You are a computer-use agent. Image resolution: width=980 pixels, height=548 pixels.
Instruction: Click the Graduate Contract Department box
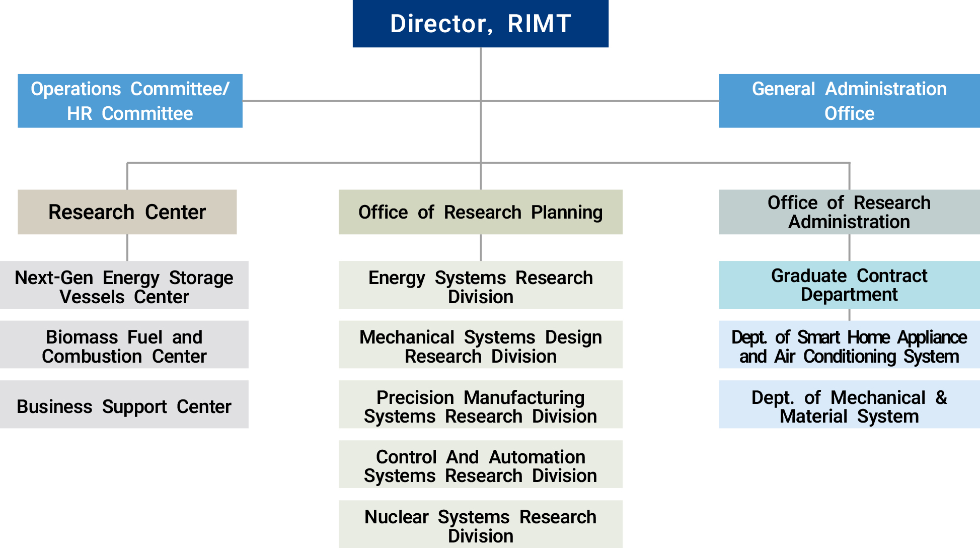tap(849, 285)
